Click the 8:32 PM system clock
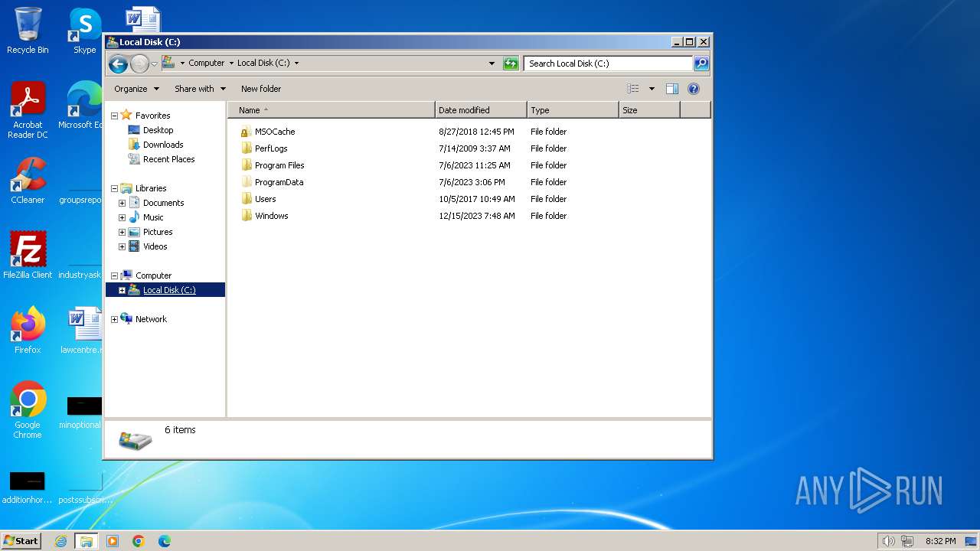This screenshot has height=551, width=980. point(940,541)
